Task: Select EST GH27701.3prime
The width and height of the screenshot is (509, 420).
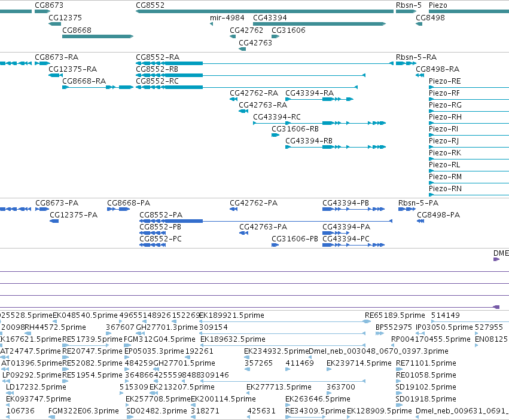Action: click(166, 327)
